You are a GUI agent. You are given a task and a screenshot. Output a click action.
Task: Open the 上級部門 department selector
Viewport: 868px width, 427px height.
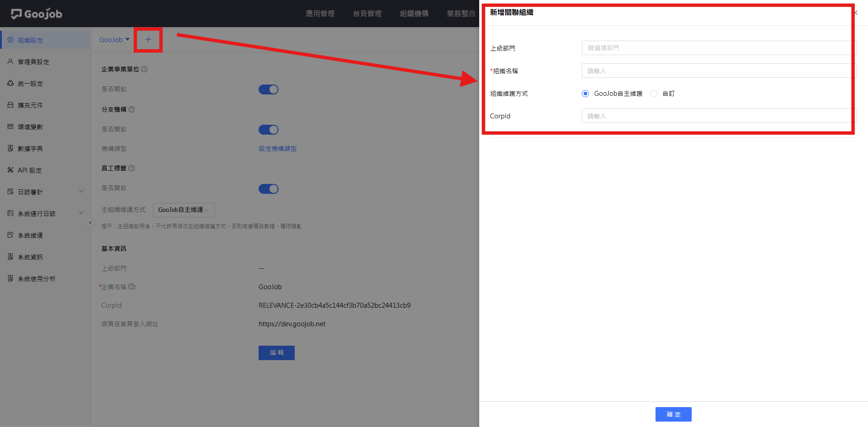[719, 48]
